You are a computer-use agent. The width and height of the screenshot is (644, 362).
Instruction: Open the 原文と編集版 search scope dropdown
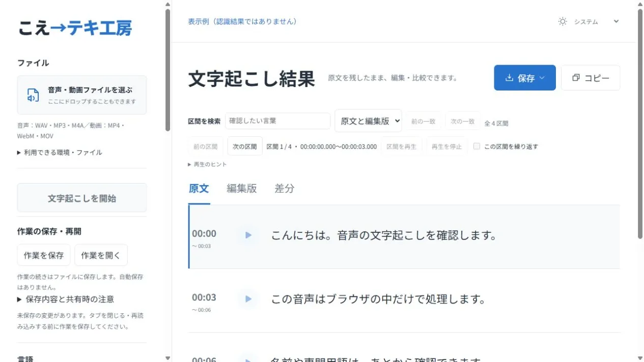point(368,121)
